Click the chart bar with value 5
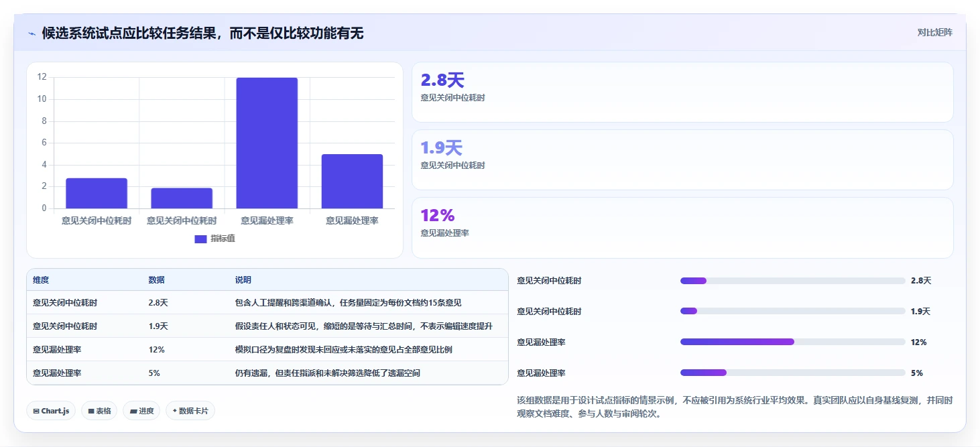Image resolution: width=980 pixels, height=447 pixels. [352, 182]
